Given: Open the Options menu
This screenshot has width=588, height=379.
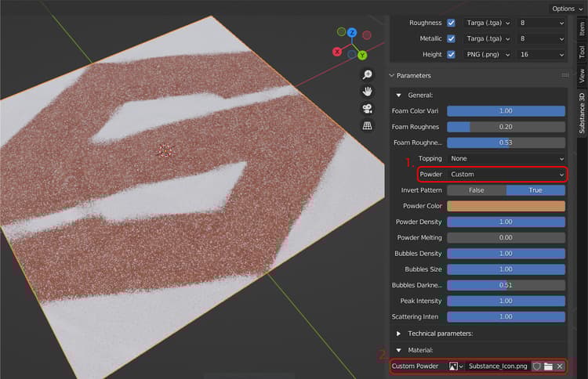Looking at the screenshot, I should [x=567, y=9].
